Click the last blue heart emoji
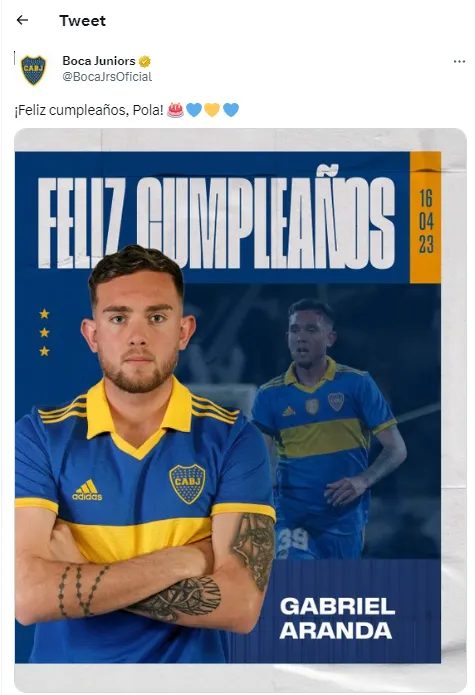 231,109
